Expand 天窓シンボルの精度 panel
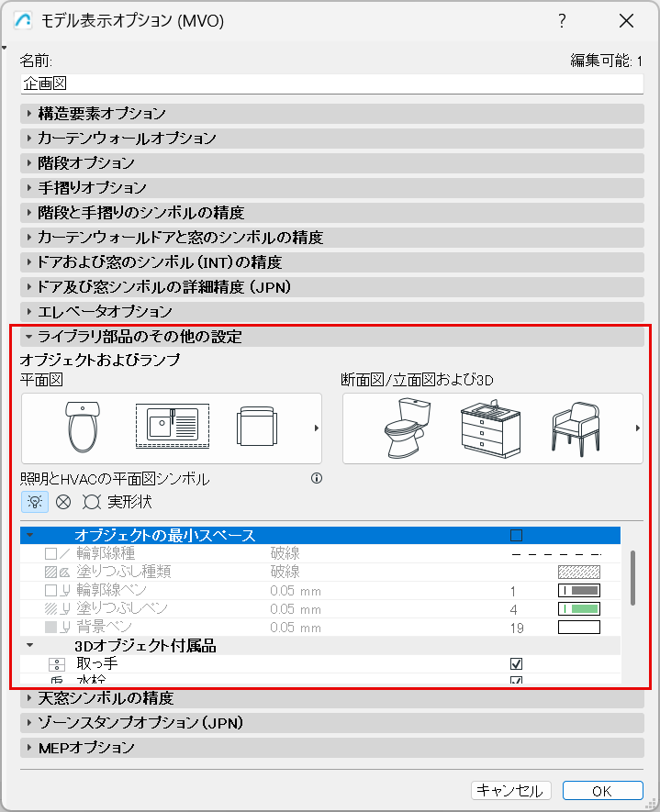This screenshot has width=660, height=812. pos(332,698)
